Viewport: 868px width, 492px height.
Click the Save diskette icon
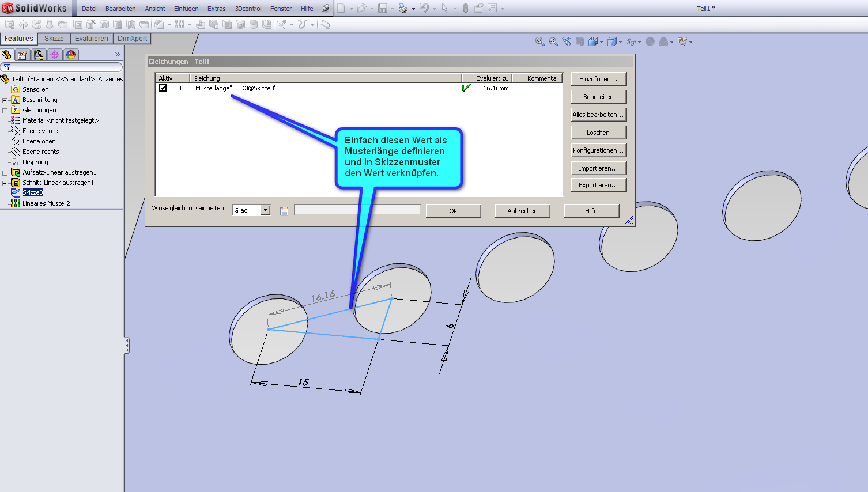(x=383, y=8)
